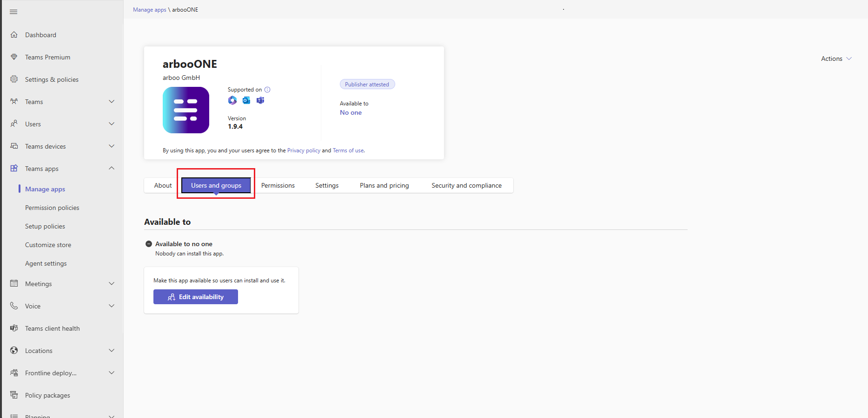Click the Teams apps grid icon
Image resolution: width=868 pixels, height=418 pixels.
[14, 169]
